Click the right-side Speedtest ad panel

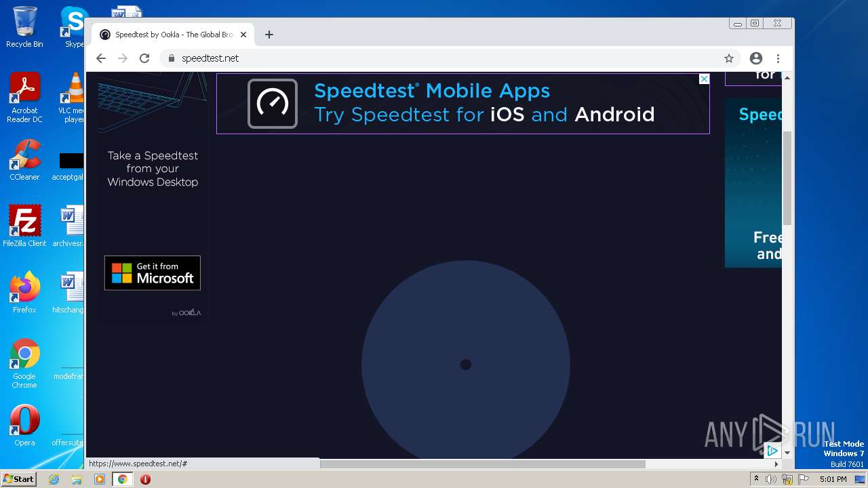tap(753, 183)
